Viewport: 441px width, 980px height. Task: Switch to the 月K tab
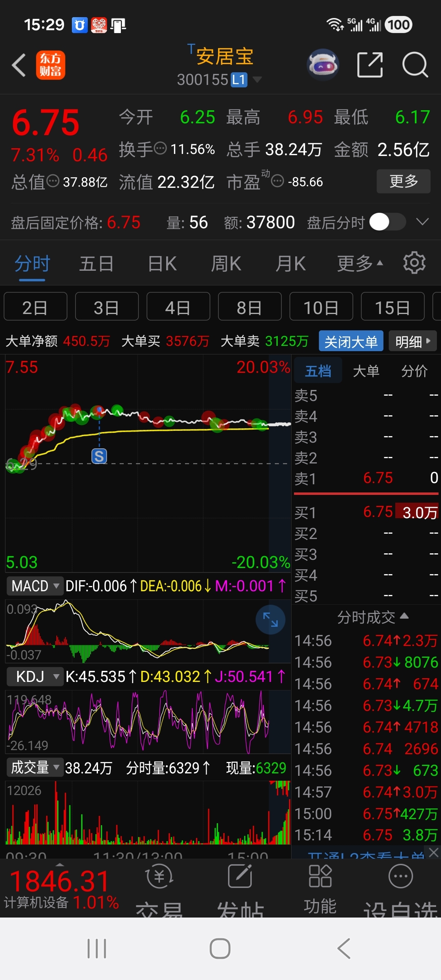[x=290, y=263]
